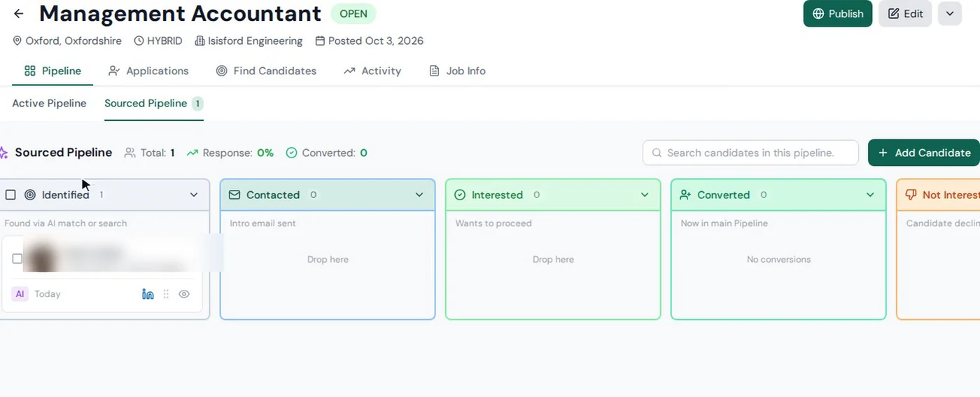
Task: Click the Wants to proceed text
Action: (493, 223)
